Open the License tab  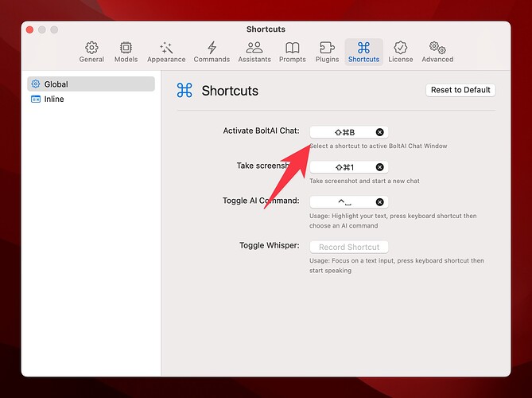[401, 52]
